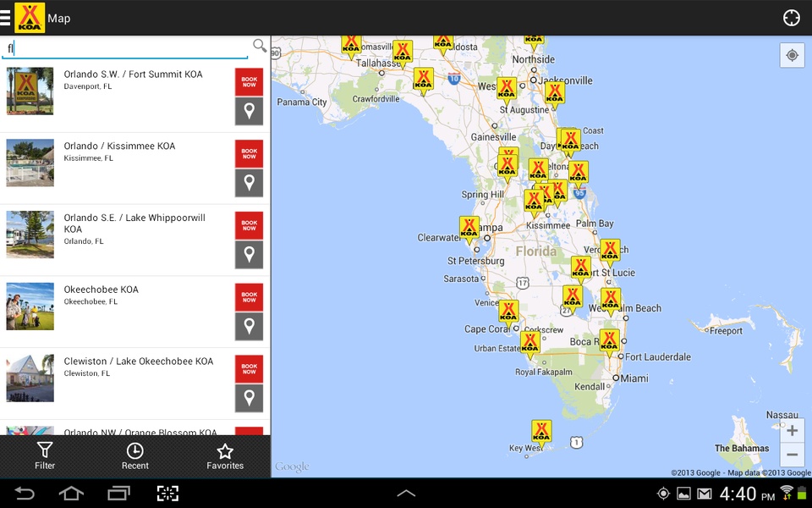Book now at Orlando S.W. / Fort Summit KOA
Image resolution: width=812 pixels, height=508 pixels.
249,82
